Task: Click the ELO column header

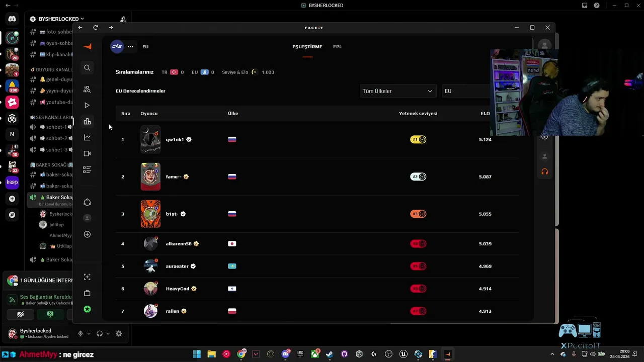Action: (485, 113)
